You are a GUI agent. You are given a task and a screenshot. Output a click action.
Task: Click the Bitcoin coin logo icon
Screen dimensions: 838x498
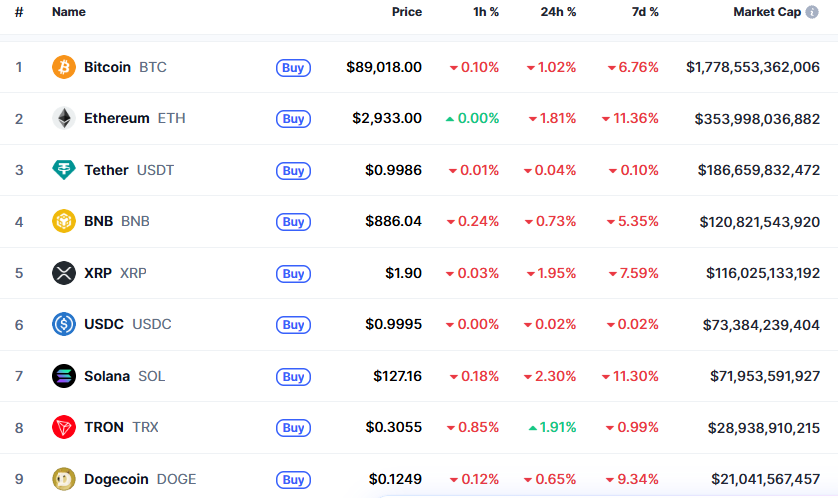64,67
